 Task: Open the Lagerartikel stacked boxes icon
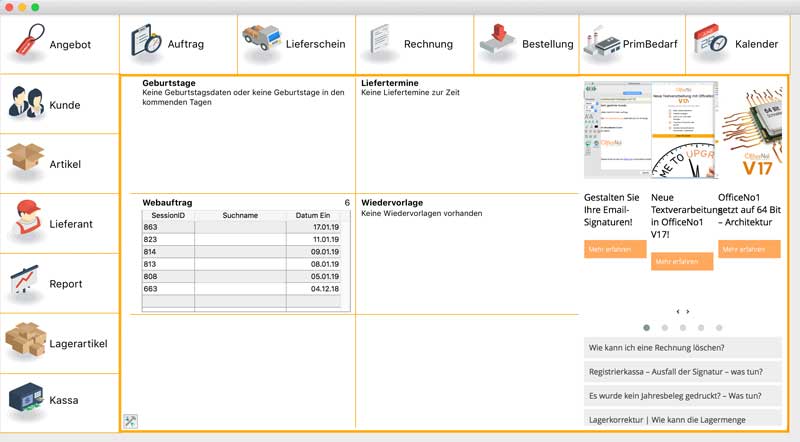[x=25, y=339]
